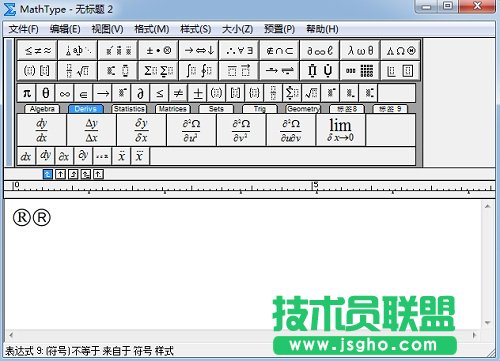Open the spaces and ellipses palette
Image resolution: width=500 pixels, height=361 pixels.
tap(78, 50)
